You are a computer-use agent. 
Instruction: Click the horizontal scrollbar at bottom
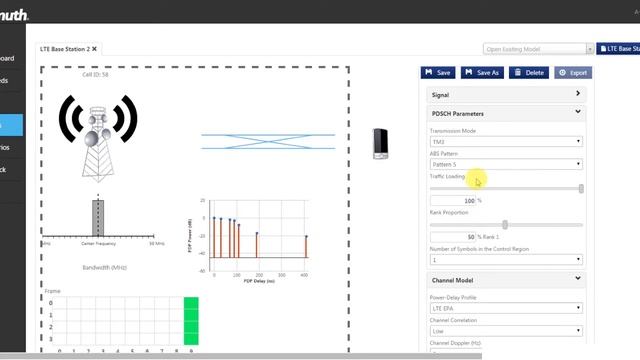pos(241,356)
